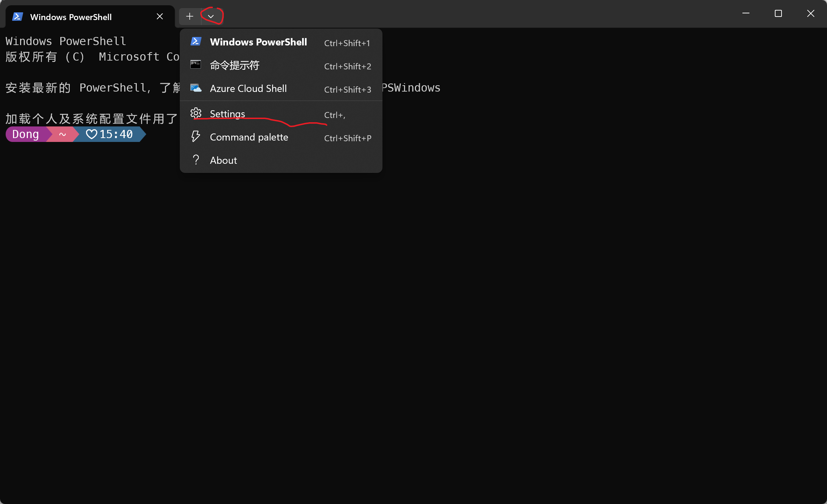Open the 命令提示符 profile
Viewport: 827px width, 504px height.
(x=235, y=66)
